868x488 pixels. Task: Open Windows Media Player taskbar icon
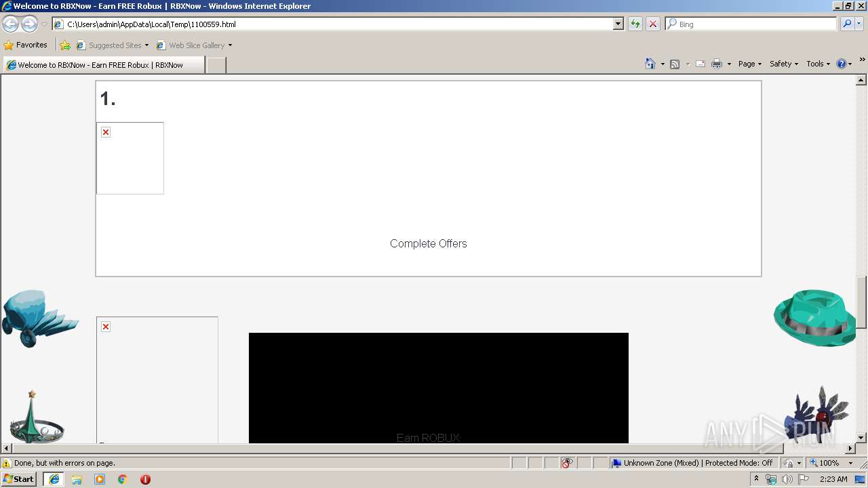coord(100,479)
